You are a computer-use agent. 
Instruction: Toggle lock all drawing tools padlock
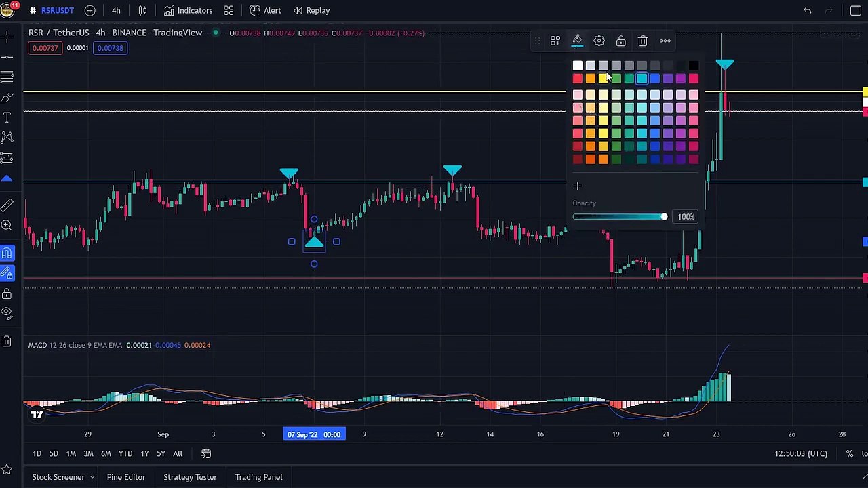7,293
